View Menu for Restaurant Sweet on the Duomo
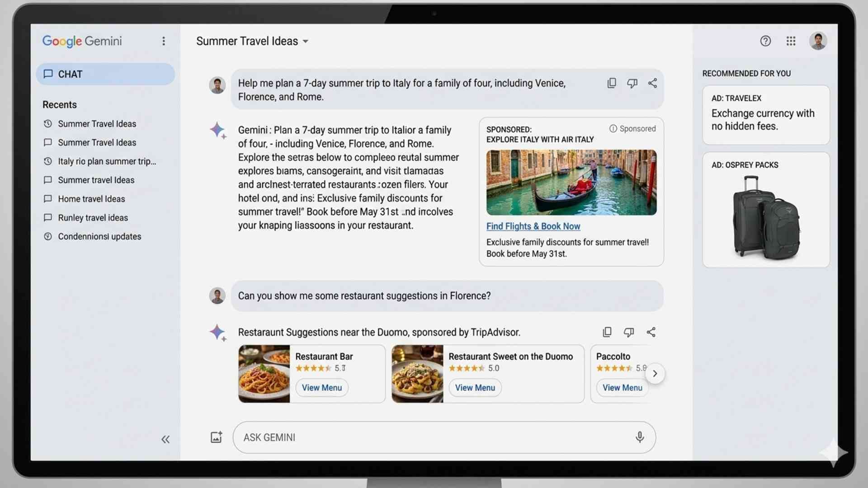868x488 pixels. [475, 388]
